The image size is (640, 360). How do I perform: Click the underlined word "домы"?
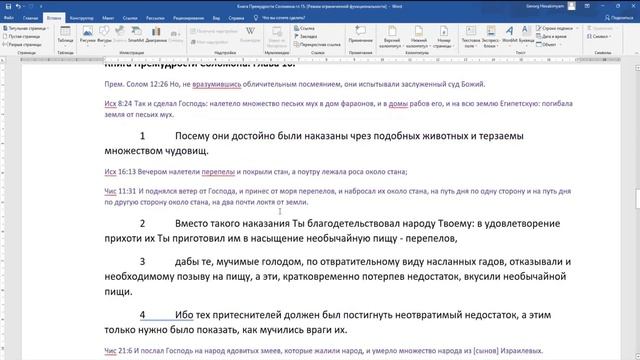[398, 104]
